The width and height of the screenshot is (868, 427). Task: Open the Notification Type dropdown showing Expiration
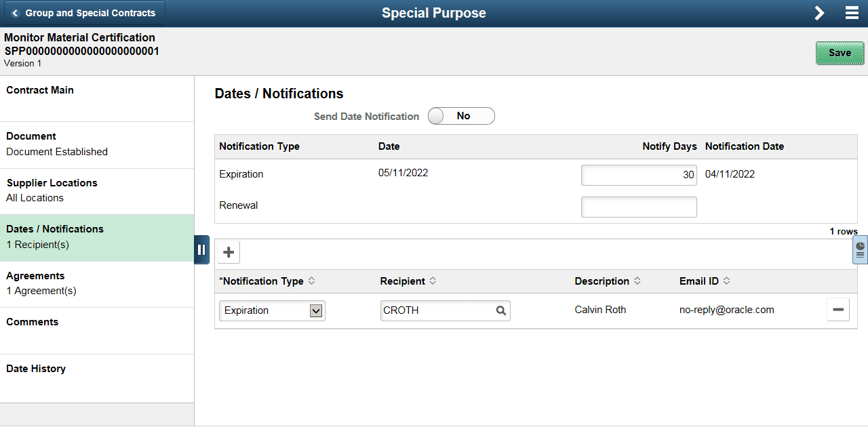tap(271, 310)
